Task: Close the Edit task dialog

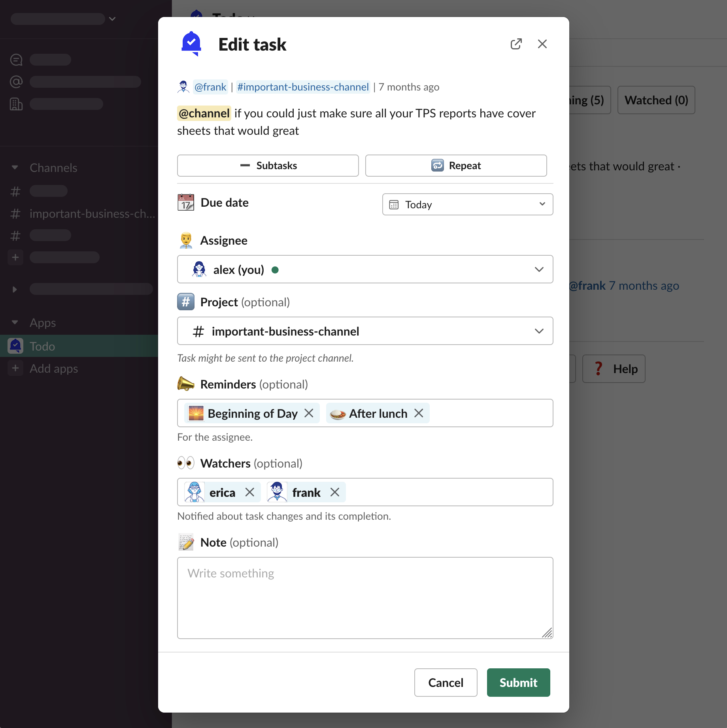Action: [x=542, y=44]
